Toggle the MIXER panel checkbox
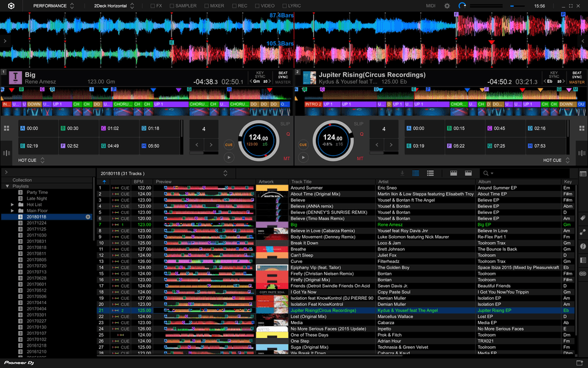Viewport: 588px width, 368px height. point(207,6)
